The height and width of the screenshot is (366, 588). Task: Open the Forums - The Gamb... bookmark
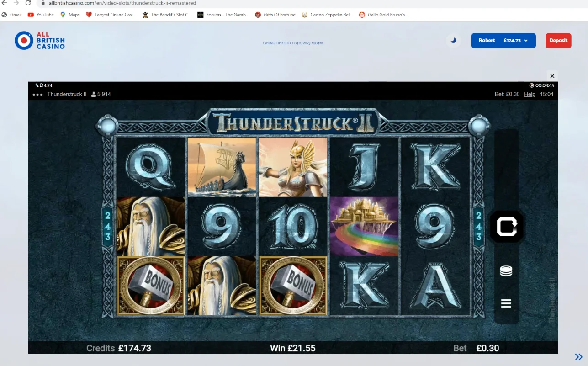coord(223,15)
